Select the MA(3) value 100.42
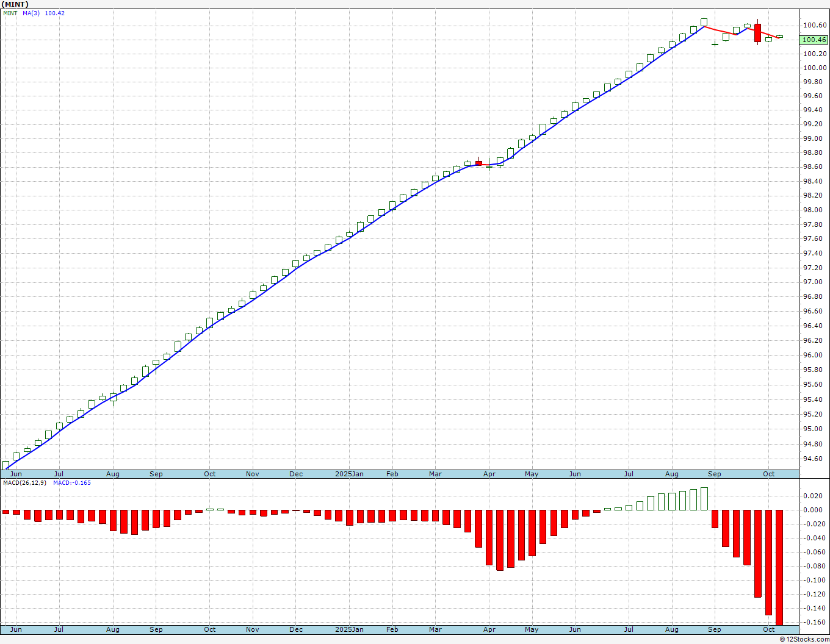The width and height of the screenshot is (830, 644). (55, 13)
